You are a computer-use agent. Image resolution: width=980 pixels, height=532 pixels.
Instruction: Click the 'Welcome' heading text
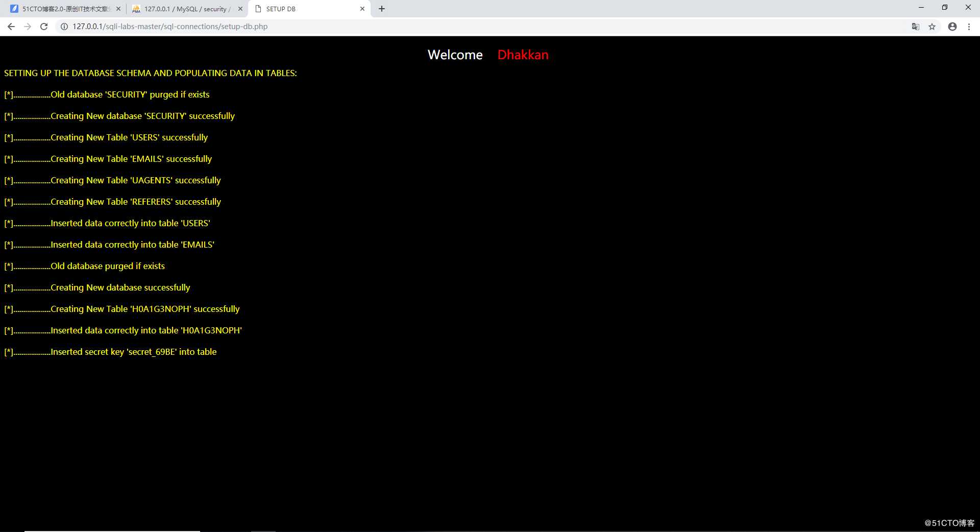tap(455, 55)
